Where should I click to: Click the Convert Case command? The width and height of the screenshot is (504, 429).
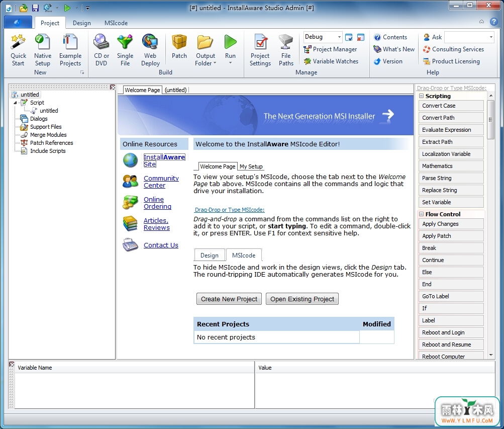point(451,106)
